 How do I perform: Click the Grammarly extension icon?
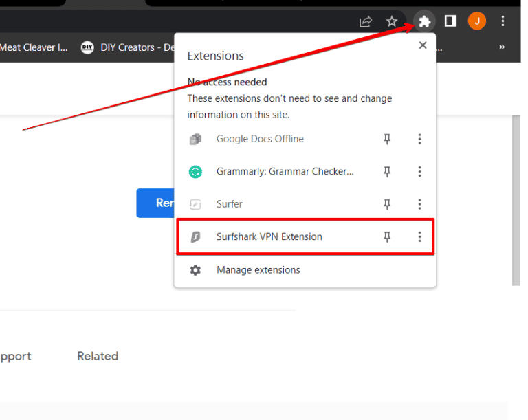[195, 172]
